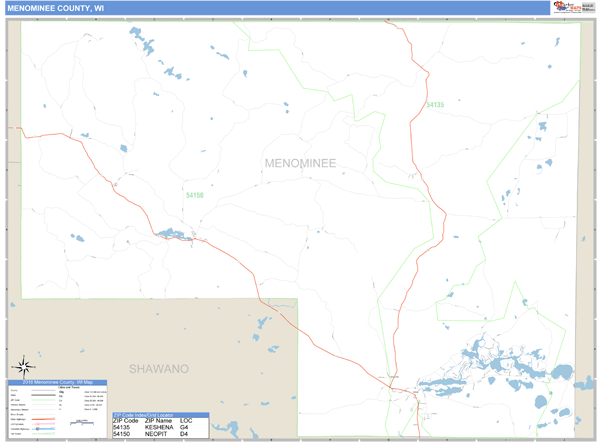Click the 'LOC' column heading
The image size is (600, 442).
(x=186, y=421)
